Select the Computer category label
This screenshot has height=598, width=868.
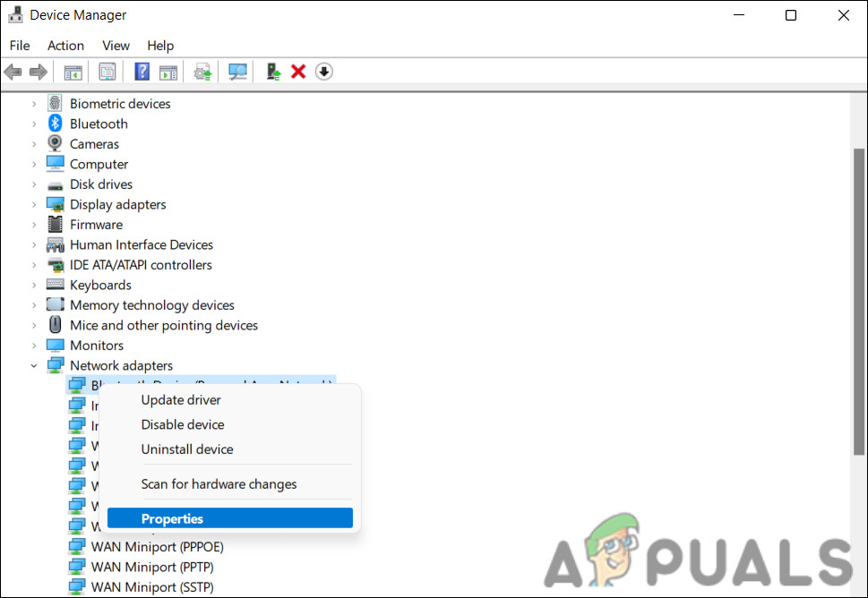pyautogui.click(x=99, y=165)
